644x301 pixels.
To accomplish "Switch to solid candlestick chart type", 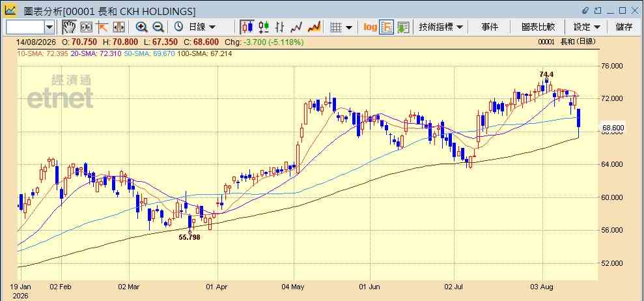I will (247, 27).
